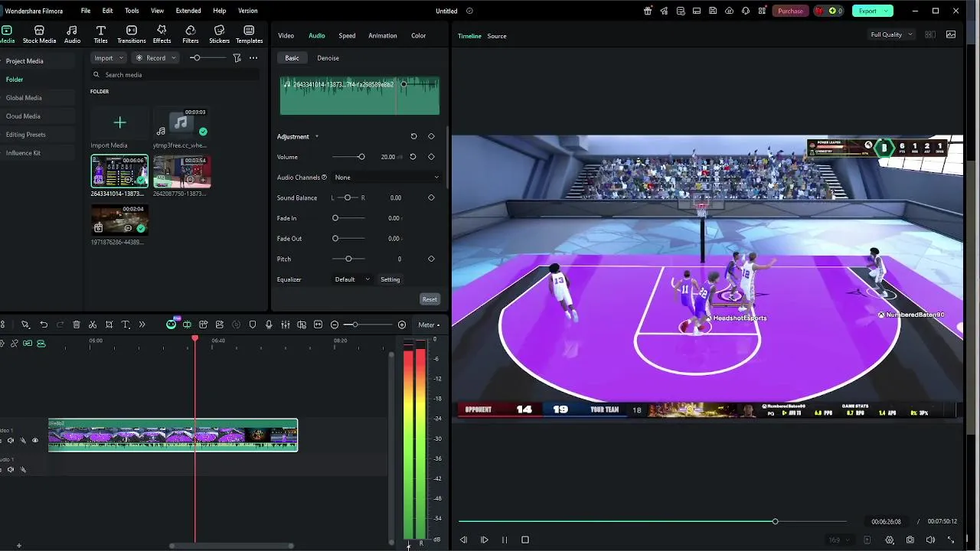
Task: Delete selected clip with trash icon
Action: (77, 324)
